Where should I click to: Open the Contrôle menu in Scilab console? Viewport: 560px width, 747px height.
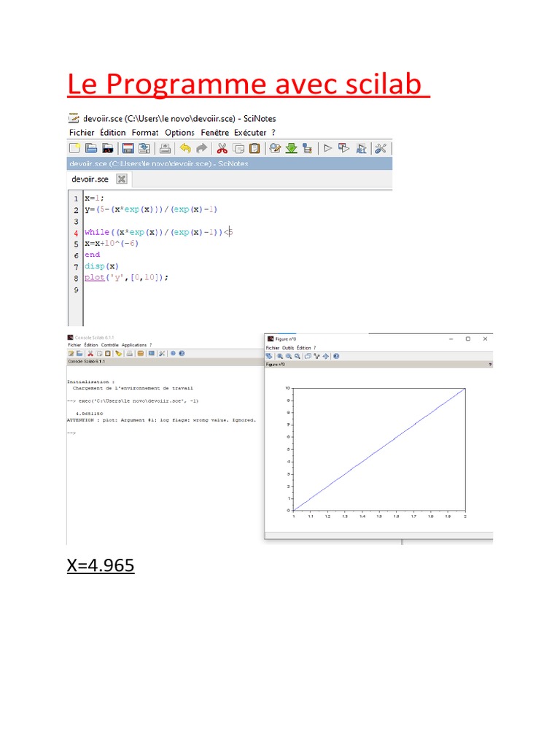[109, 345]
